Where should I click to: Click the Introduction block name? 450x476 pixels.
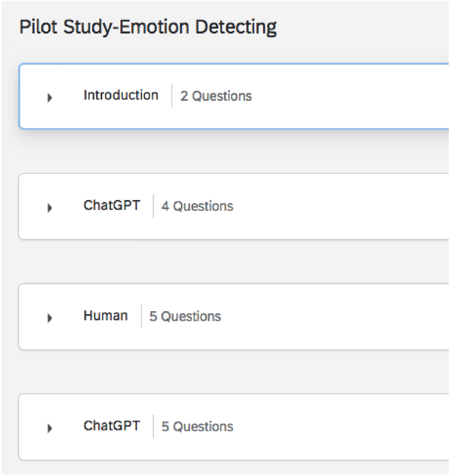click(121, 95)
